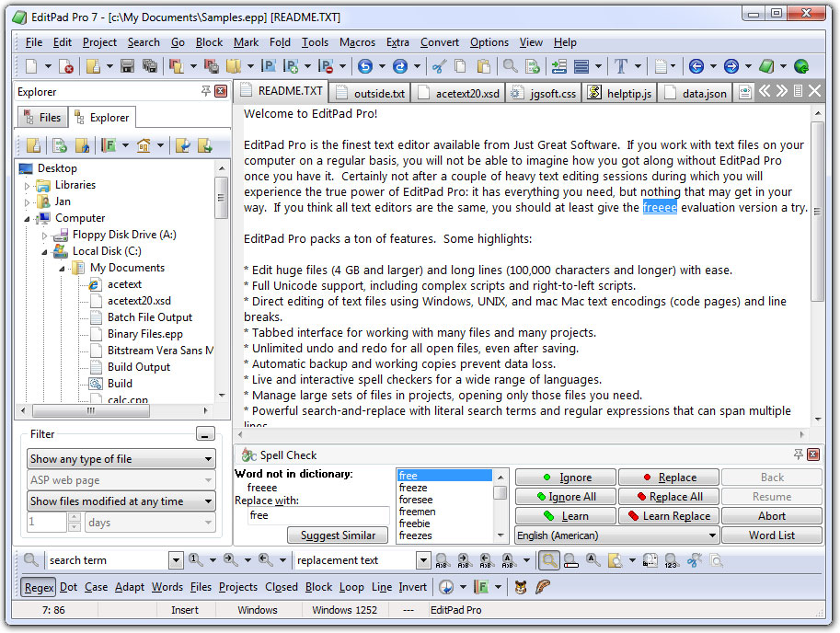840x633 pixels.
Task: Click the Open file folder icon
Action: point(93,66)
